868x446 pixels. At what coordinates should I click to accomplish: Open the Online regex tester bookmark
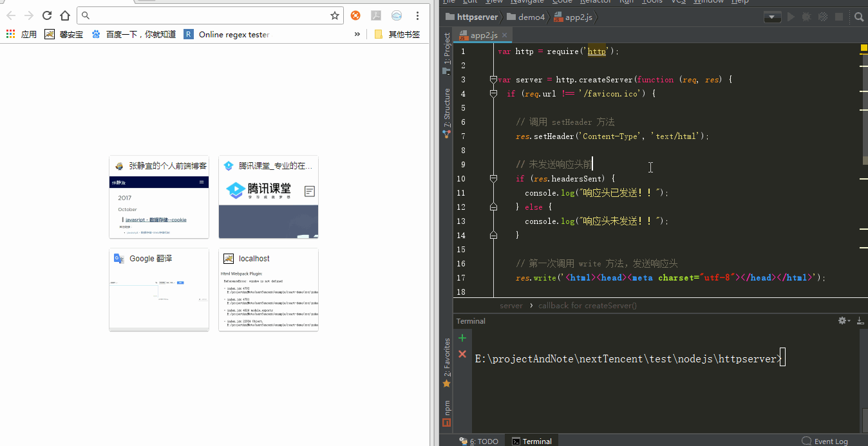[227, 34]
